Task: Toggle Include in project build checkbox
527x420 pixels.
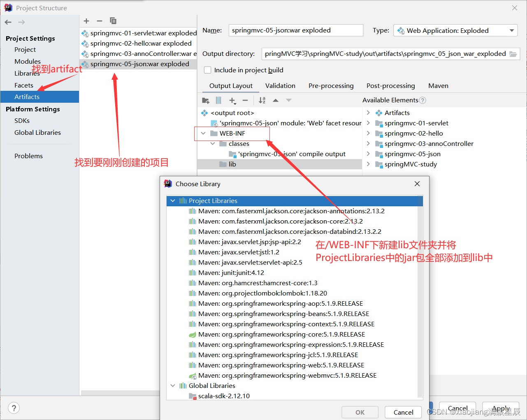Action: coord(208,70)
